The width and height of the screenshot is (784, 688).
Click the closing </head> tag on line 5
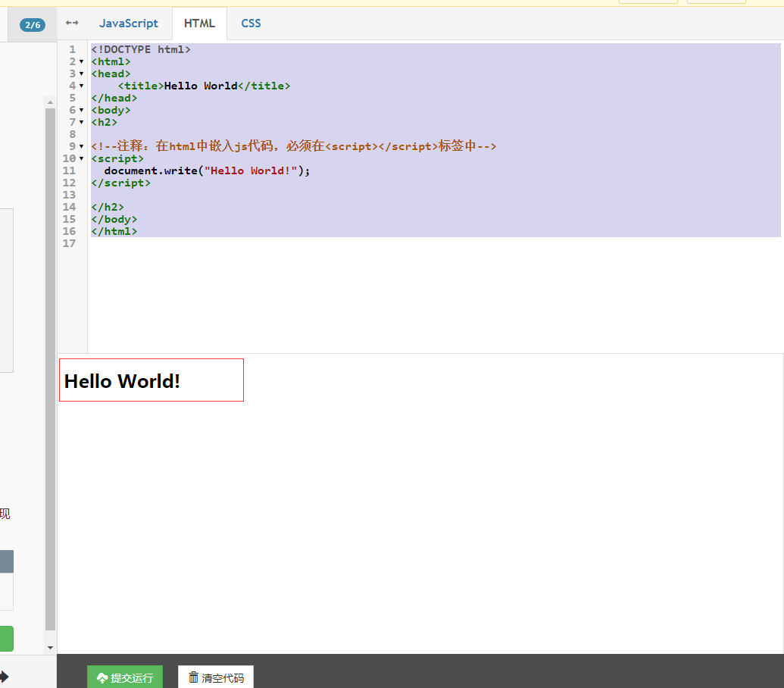pos(114,98)
